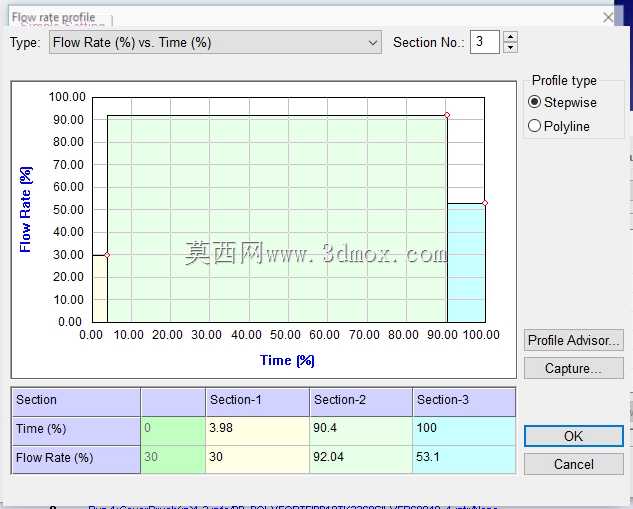Cancel the flow rate profile dialog

[x=574, y=464]
